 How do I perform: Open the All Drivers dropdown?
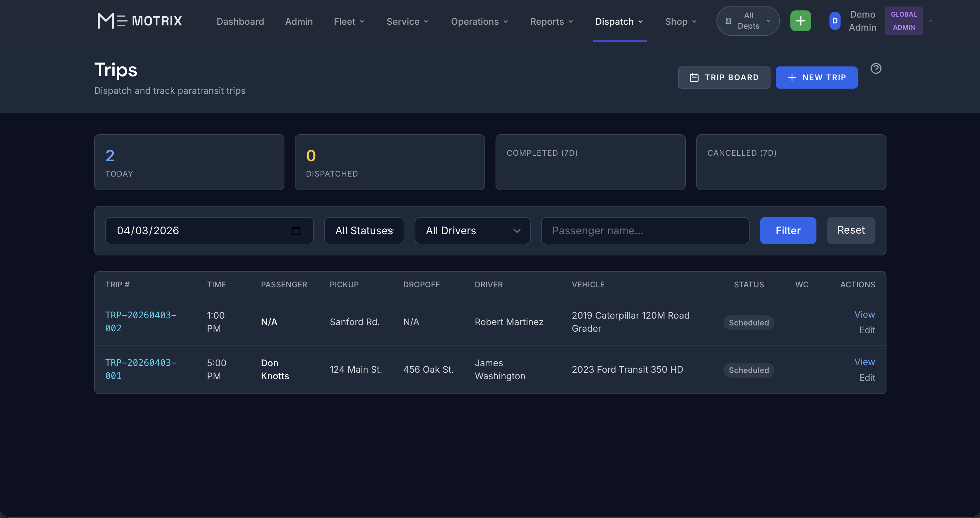pyautogui.click(x=472, y=230)
